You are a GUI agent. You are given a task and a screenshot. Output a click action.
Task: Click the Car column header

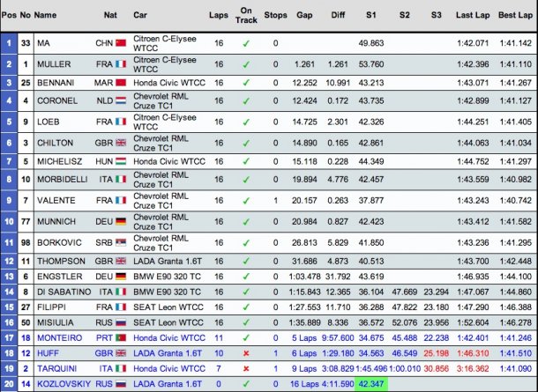(140, 15)
